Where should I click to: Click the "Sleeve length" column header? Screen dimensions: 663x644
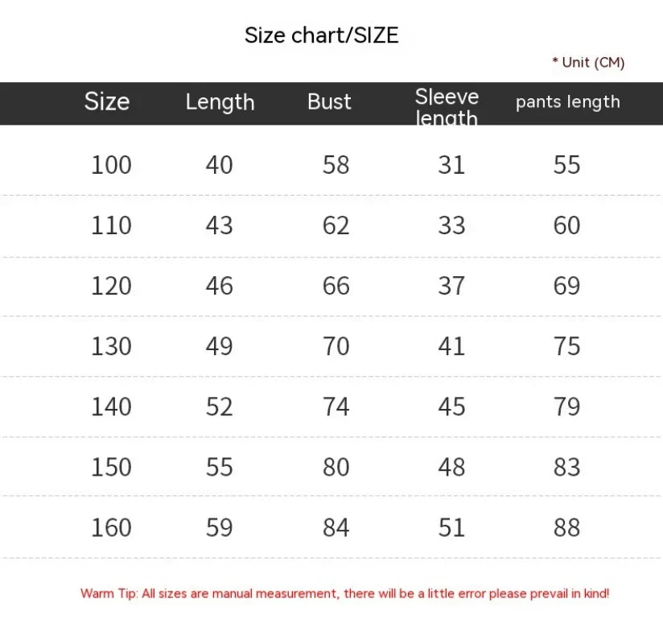pyautogui.click(x=447, y=106)
